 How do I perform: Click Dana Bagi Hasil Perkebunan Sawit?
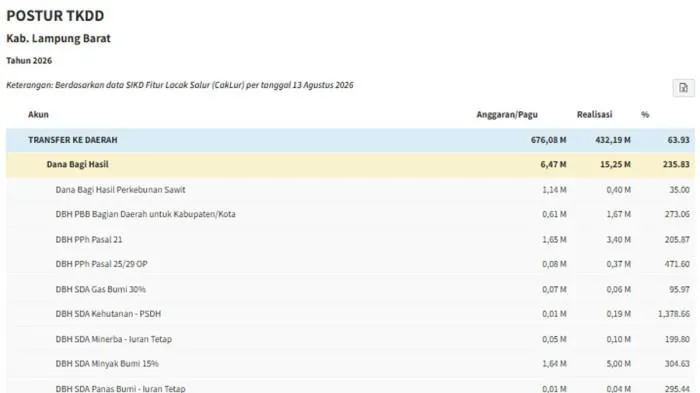121,190
